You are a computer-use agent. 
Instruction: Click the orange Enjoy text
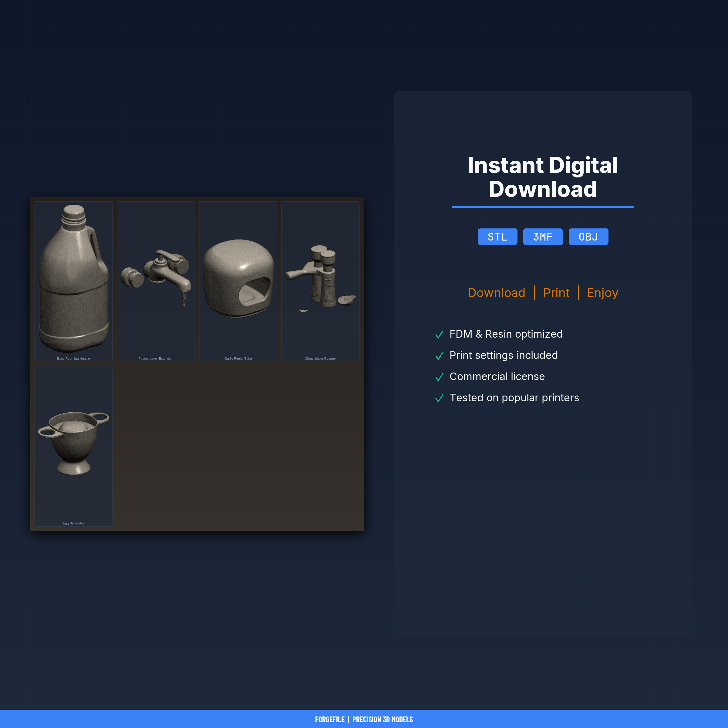(x=602, y=293)
